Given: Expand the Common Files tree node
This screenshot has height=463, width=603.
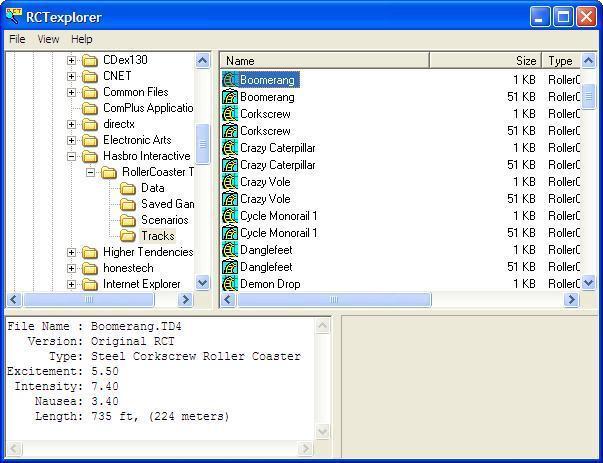Looking at the screenshot, I should 71,92.
